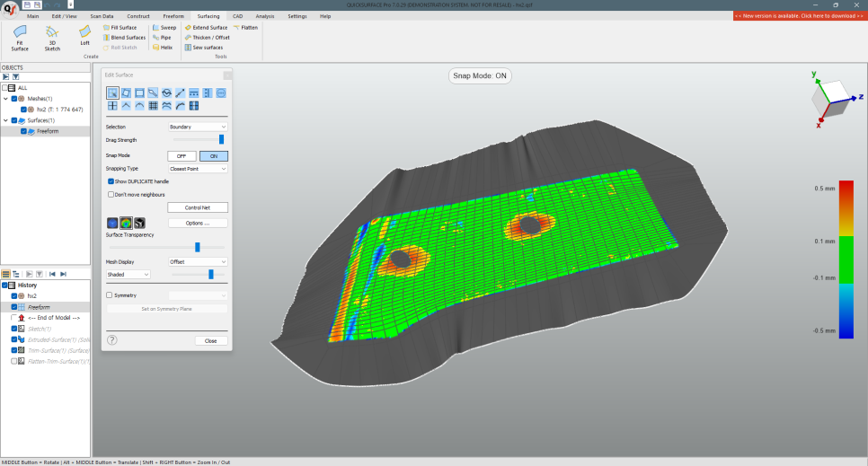
Task: Click the Fit Surface tool
Action: coord(20,39)
